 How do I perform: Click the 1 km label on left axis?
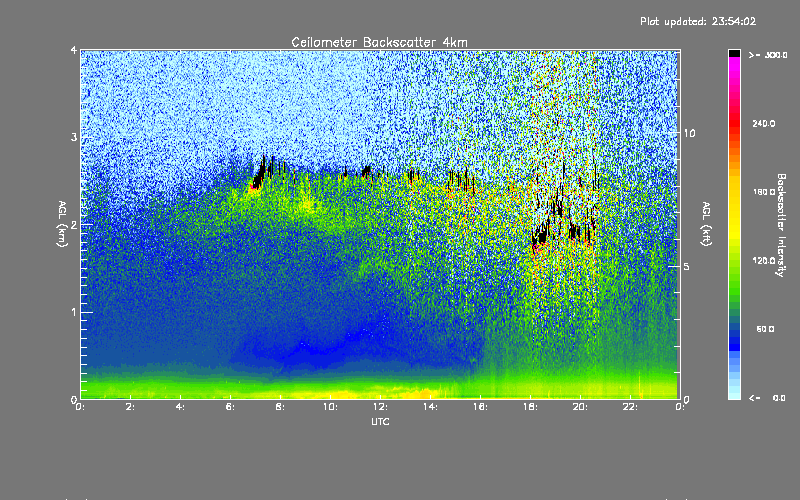tap(74, 312)
